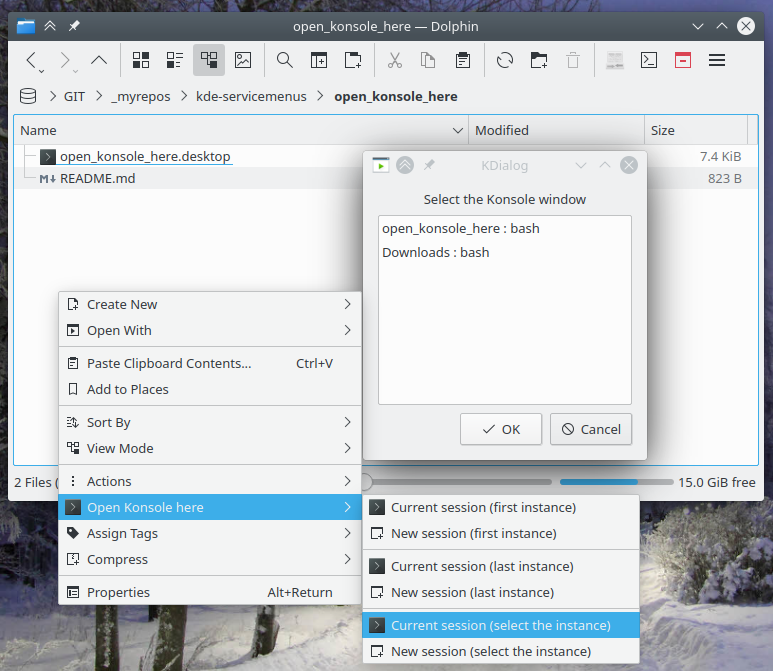Sort by the Size column header
Screen dimensions: 773x671
point(696,131)
